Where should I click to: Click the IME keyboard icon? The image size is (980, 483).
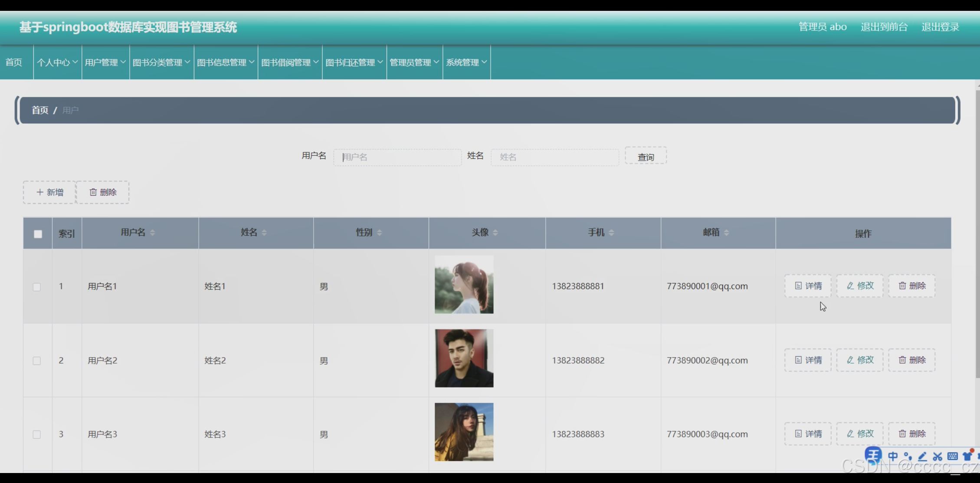(x=953, y=456)
